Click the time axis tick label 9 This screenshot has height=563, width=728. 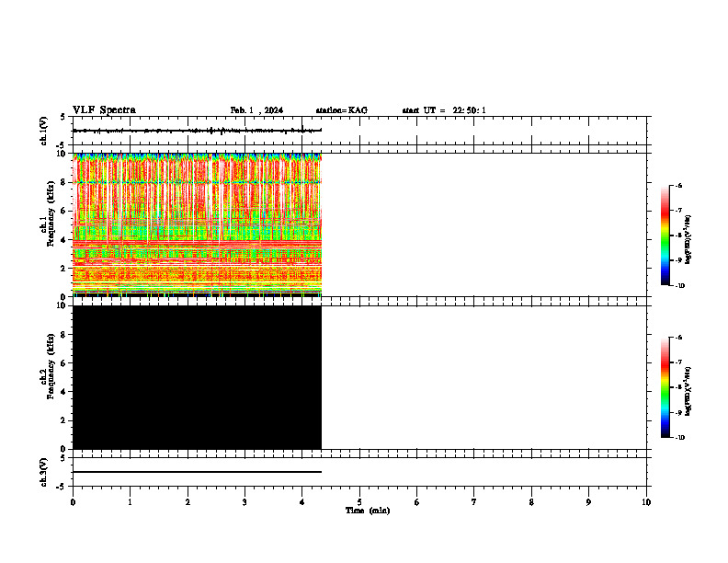588,502
